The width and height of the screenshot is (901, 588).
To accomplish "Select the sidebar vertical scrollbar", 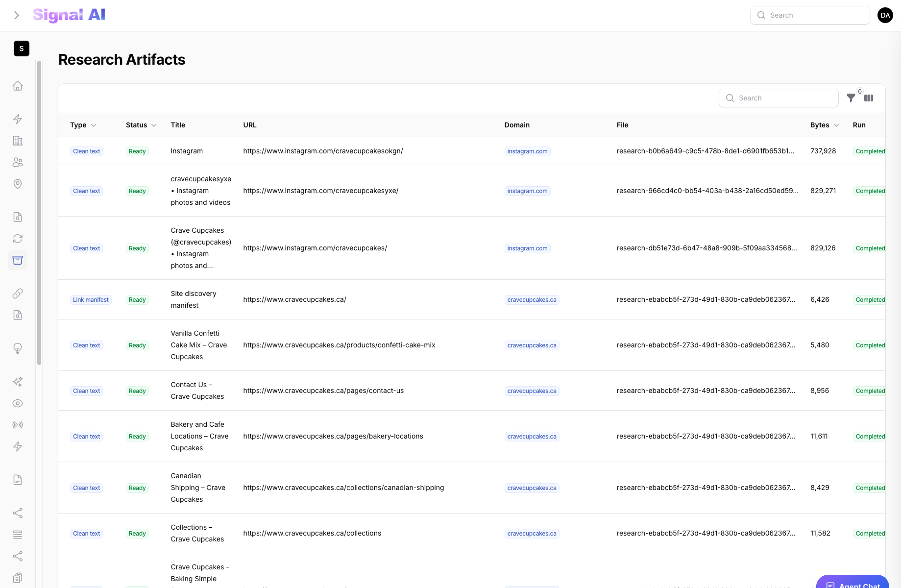I will point(39,213).
